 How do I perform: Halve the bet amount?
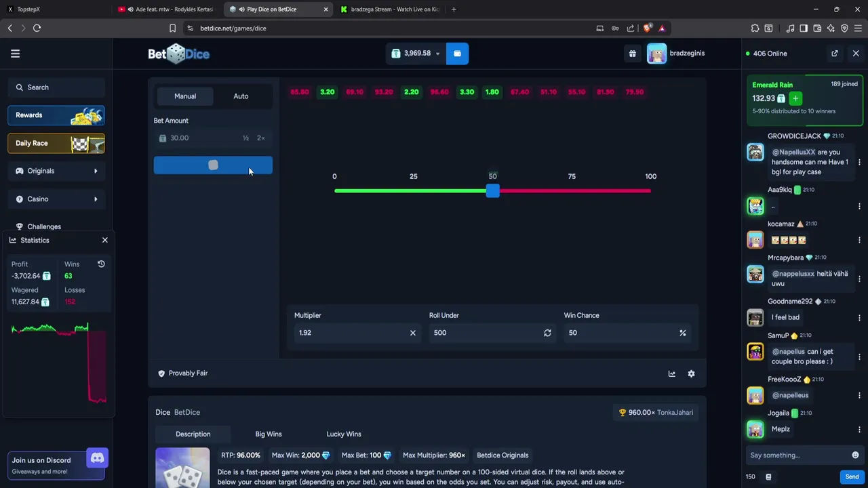(245, 138)
